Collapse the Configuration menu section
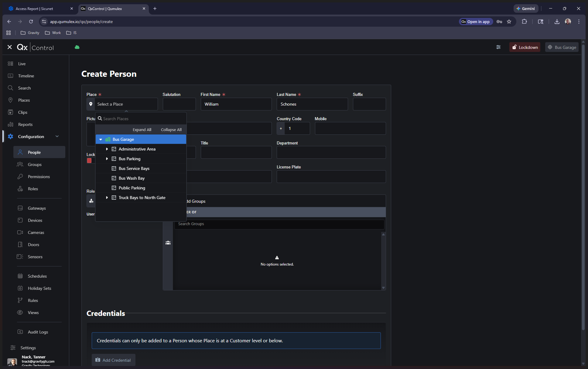Viewport: 588px width, 369px height. click(57, 137)
